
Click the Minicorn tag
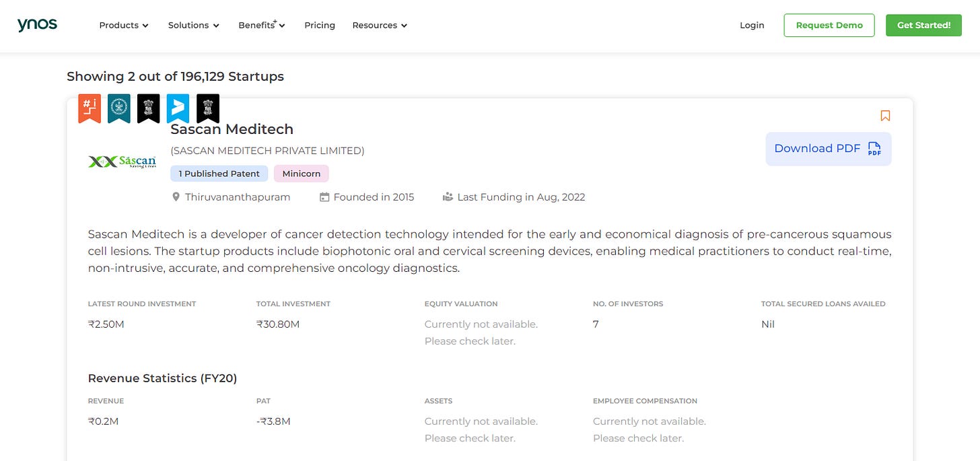click(x=302, y=174)
